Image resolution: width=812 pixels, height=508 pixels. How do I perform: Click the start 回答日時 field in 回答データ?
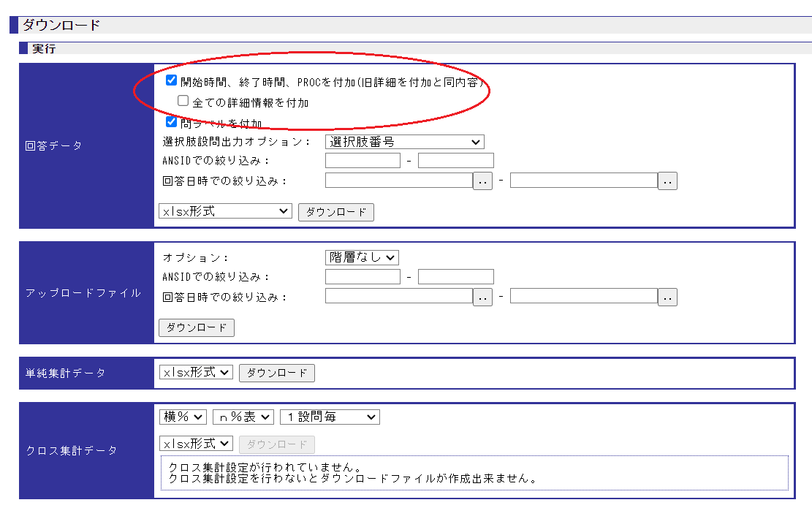(399, 181)
